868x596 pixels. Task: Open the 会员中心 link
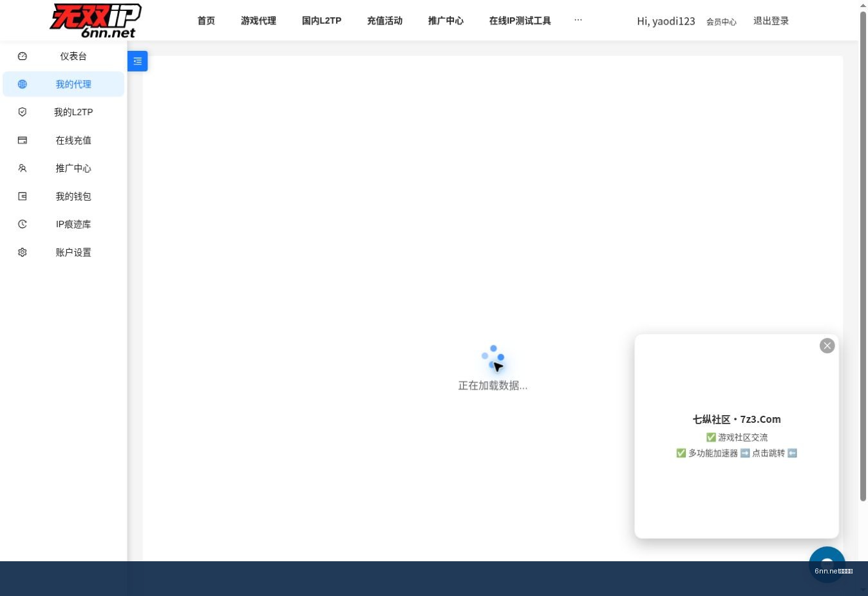pos(721,22)
